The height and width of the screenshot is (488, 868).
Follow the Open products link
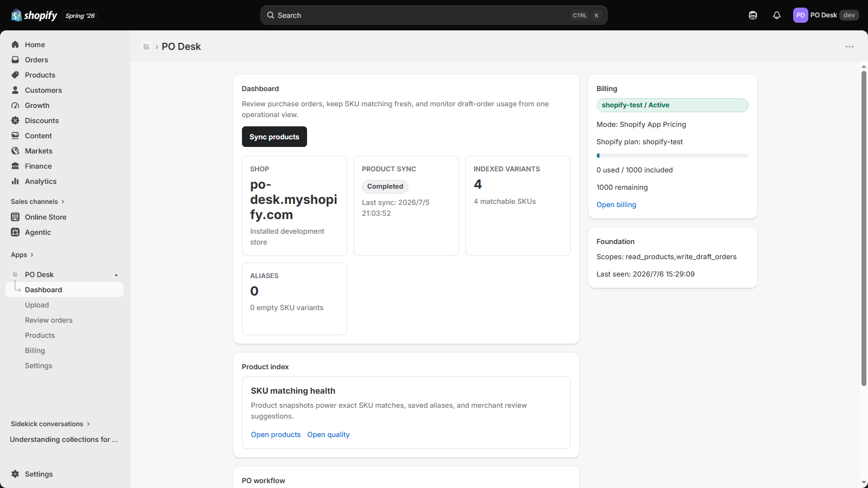[276, 434]
